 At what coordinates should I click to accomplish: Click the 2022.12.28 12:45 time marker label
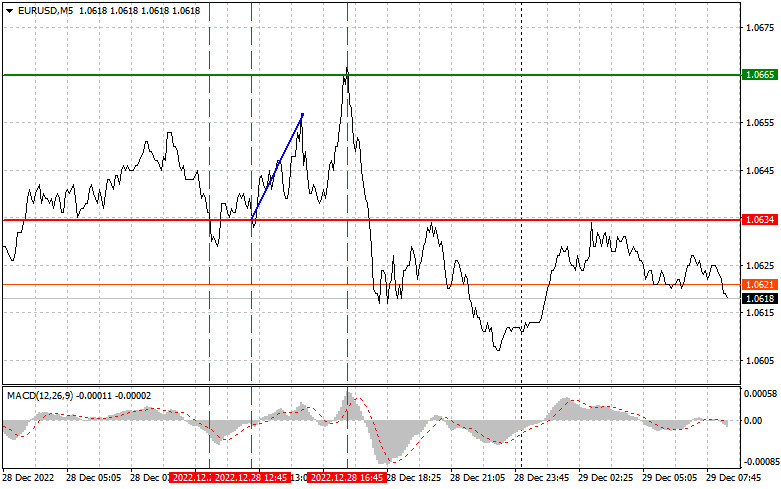click(252, 478)
